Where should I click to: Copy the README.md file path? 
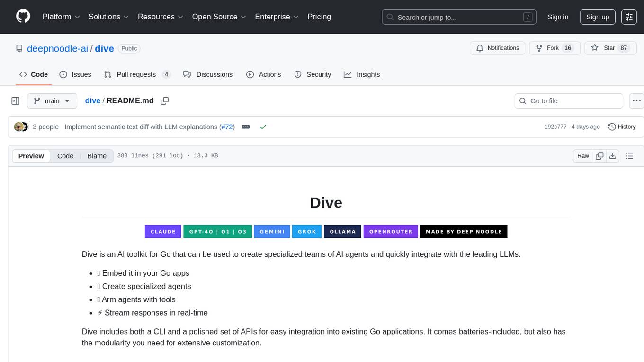pos(165,101)
